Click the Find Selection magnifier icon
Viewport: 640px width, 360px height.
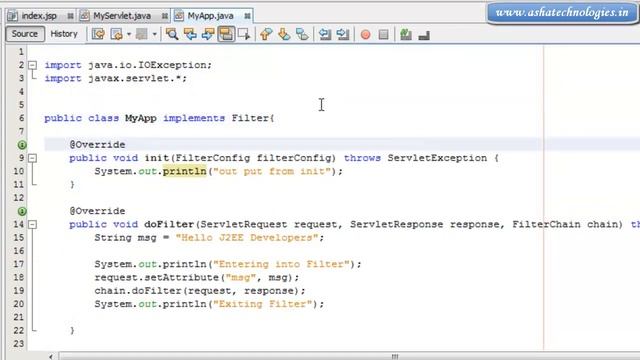tap(171, 34)
